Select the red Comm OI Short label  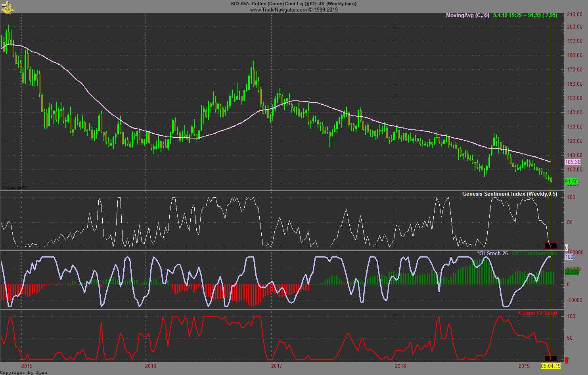538,313
